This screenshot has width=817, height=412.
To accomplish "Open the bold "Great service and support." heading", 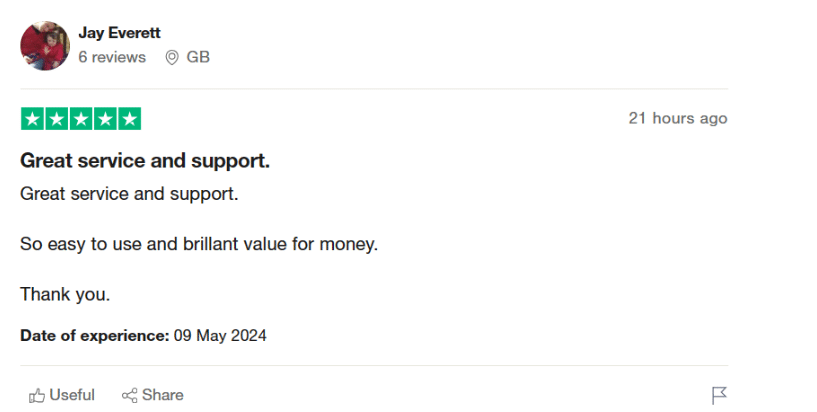I will [145, 160].
